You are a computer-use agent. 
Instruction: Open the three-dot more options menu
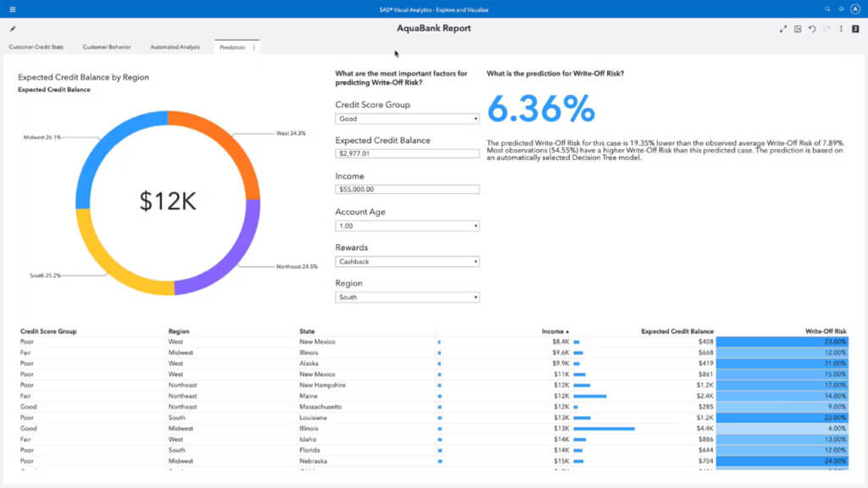click(841, 29)
